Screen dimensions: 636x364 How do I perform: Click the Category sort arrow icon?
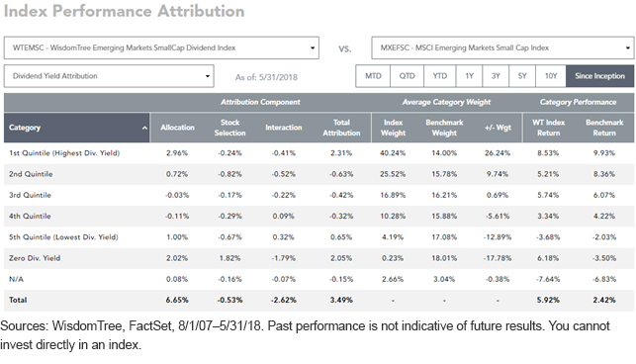point(144,128)
